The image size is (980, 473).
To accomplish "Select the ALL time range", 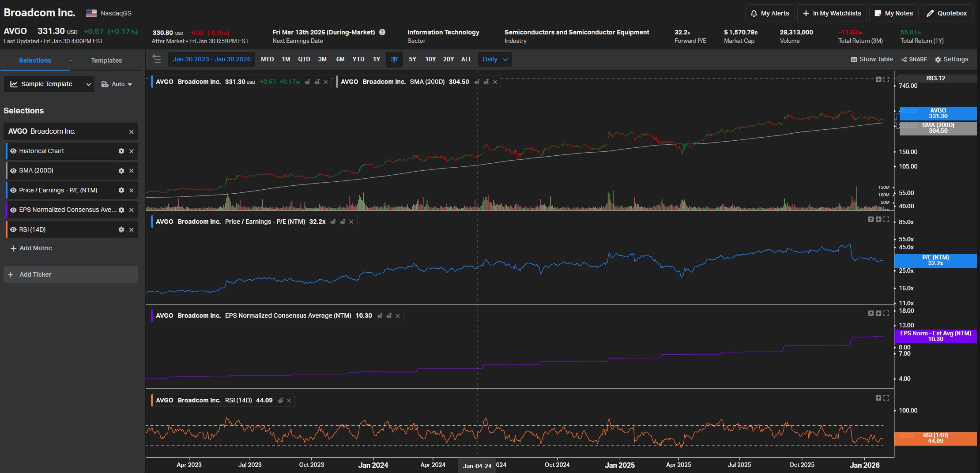I will tap(467, 59).
